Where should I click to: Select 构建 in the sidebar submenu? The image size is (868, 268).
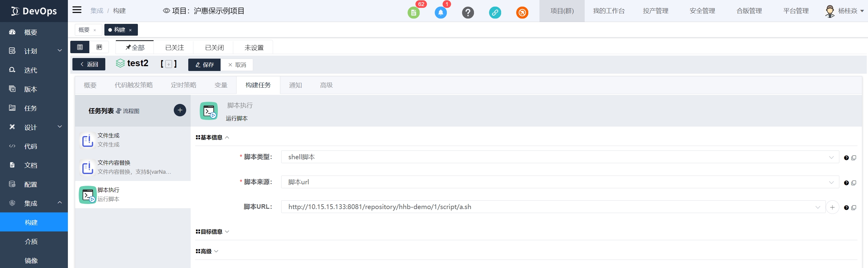coord(34,222)
